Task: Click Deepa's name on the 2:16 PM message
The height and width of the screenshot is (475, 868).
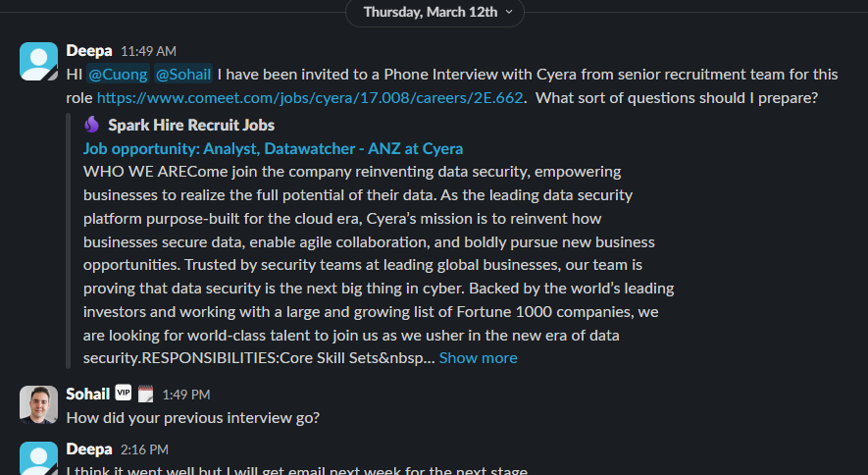Action: point(89,449)
